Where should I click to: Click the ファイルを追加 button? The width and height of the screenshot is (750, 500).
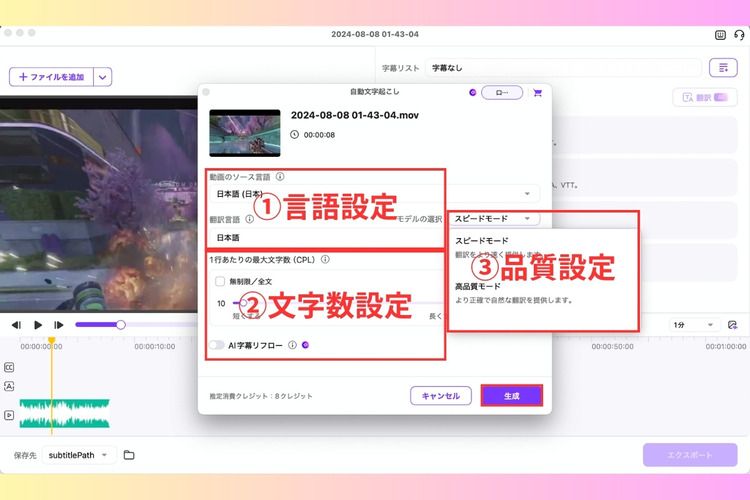click(x=51, y=77)
